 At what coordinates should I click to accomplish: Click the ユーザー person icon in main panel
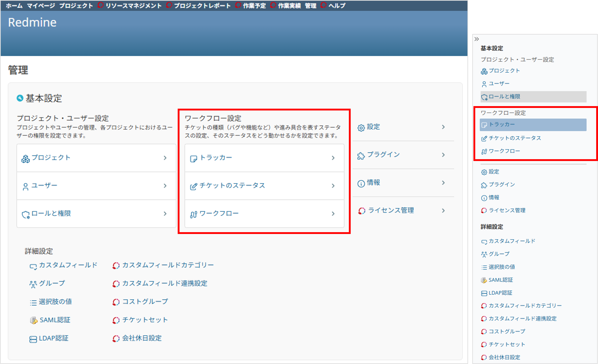[x=26, y=187]
